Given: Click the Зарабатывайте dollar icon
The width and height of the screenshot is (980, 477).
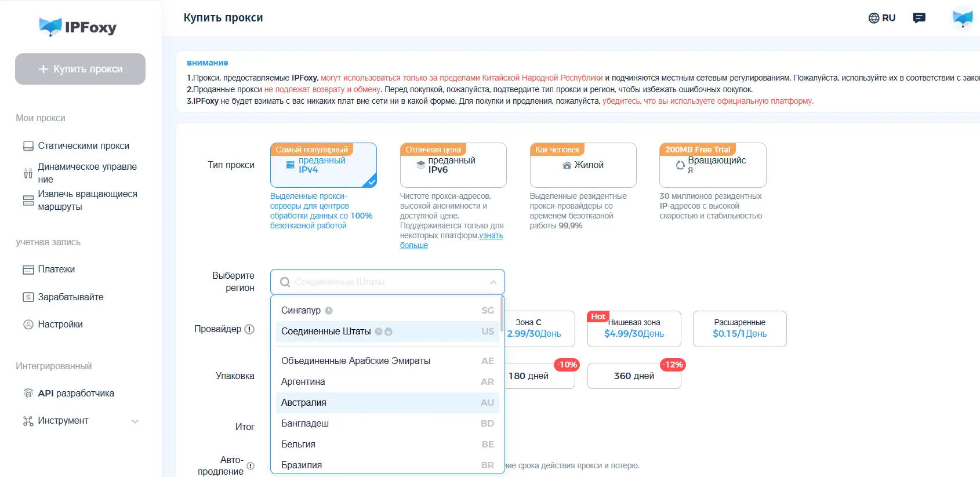Looking at the screenshot, I should coord(28,297).
